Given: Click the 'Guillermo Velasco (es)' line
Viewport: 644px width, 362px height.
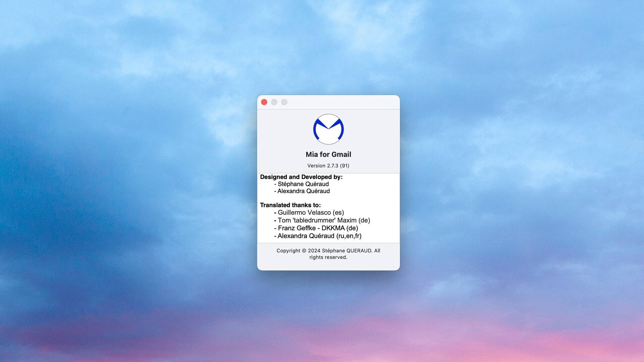Looking at the screenshot, I should 309,213.
